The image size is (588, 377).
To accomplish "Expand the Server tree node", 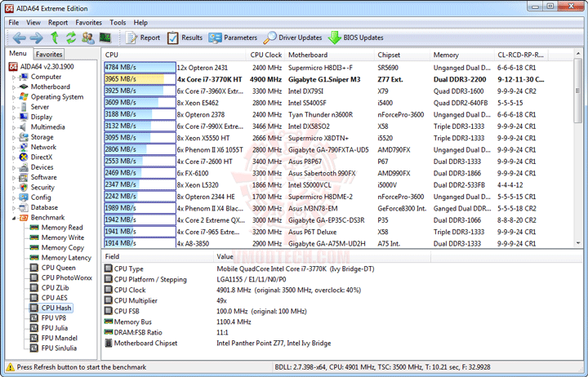I will click(14, 108).
